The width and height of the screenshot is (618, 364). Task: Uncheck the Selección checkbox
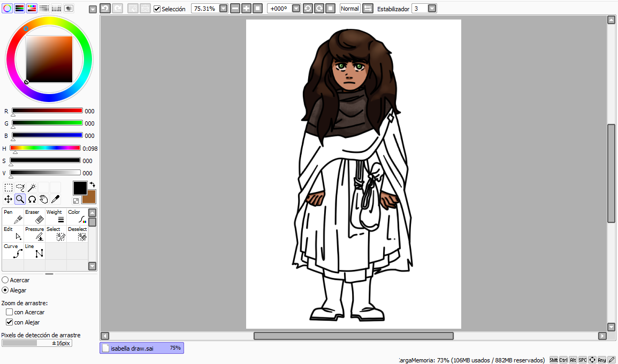[157, 9]
